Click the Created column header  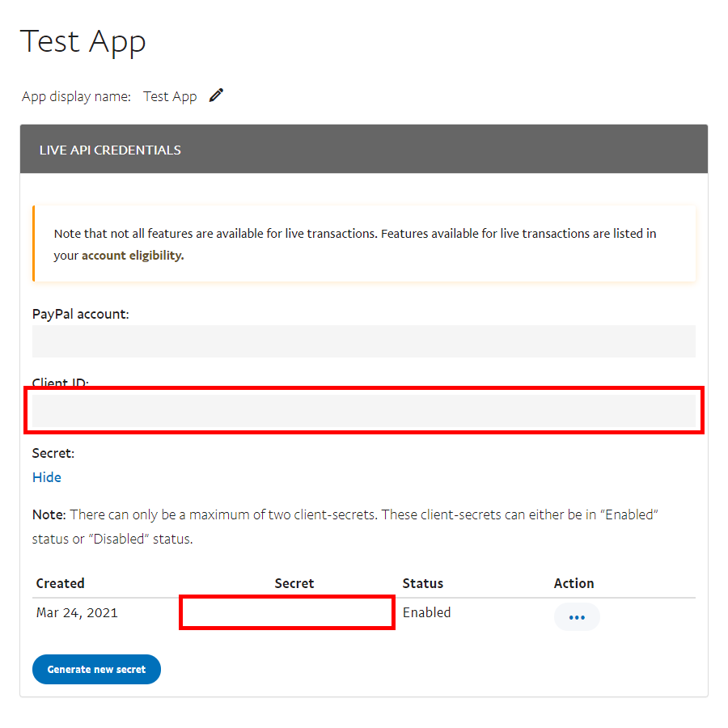pos(61,583)
